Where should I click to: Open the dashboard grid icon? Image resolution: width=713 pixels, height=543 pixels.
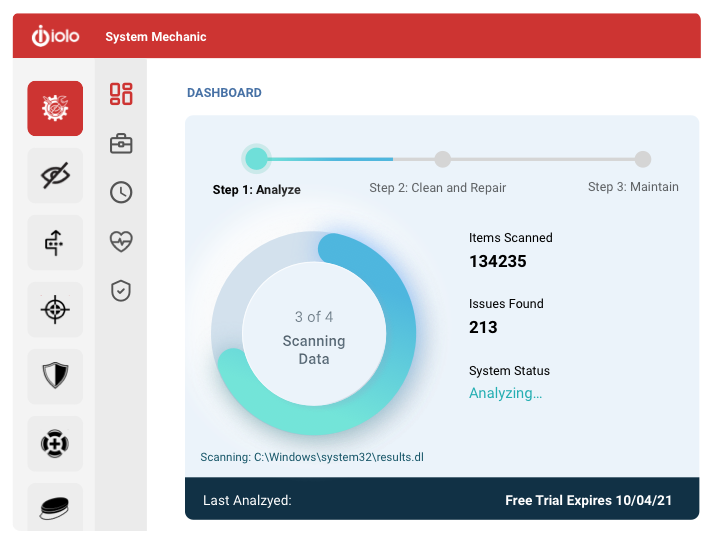point(121,94)
